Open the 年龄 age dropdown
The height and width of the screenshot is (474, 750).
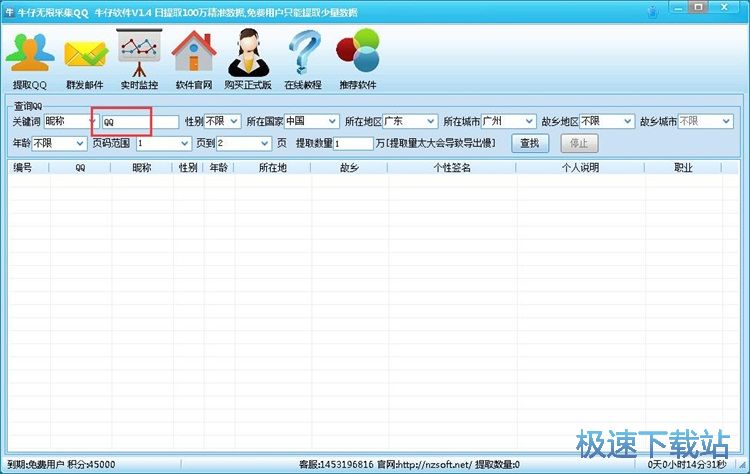click(x=59, y=143)
